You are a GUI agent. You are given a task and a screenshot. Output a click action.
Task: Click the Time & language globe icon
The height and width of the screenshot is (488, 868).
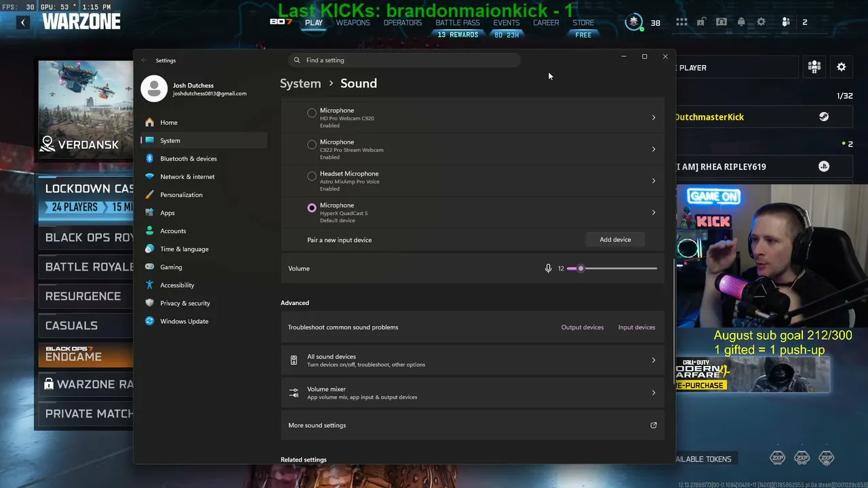pos(150,249)
